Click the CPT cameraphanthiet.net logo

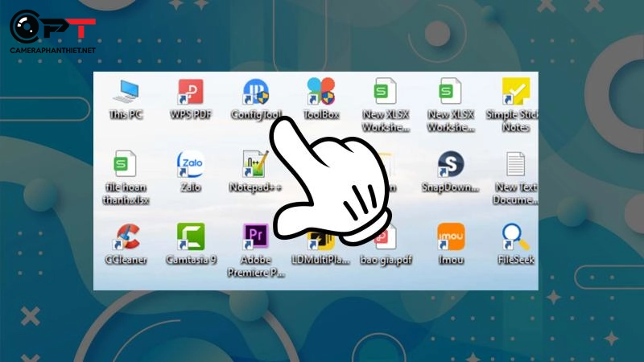pos(52,32)
